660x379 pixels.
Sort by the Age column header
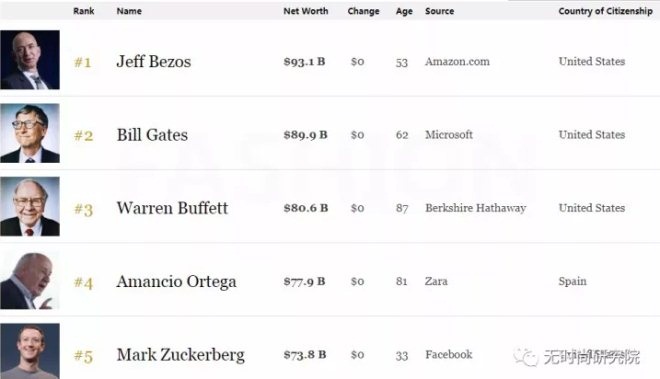(x=404, y=11)
